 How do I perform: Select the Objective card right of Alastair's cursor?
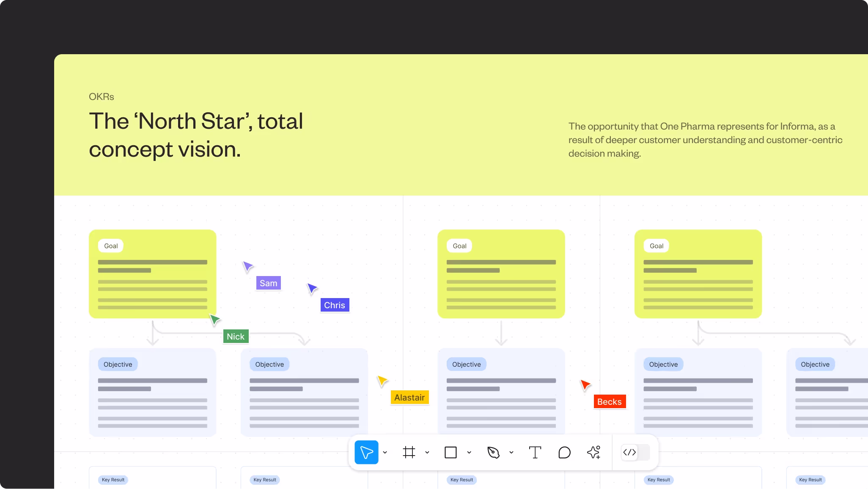pyautogui.click(x=501, y=392)
